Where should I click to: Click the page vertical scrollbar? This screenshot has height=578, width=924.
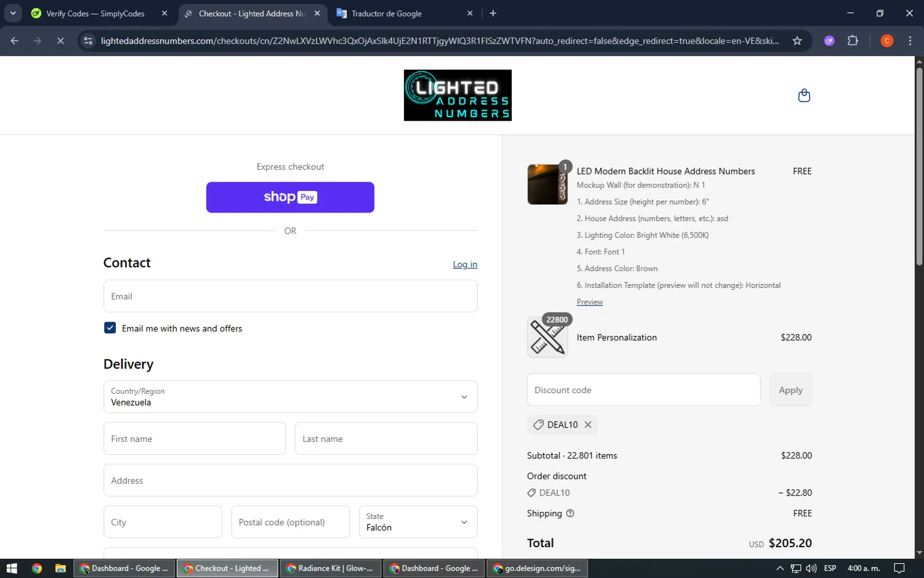[919, 166]
